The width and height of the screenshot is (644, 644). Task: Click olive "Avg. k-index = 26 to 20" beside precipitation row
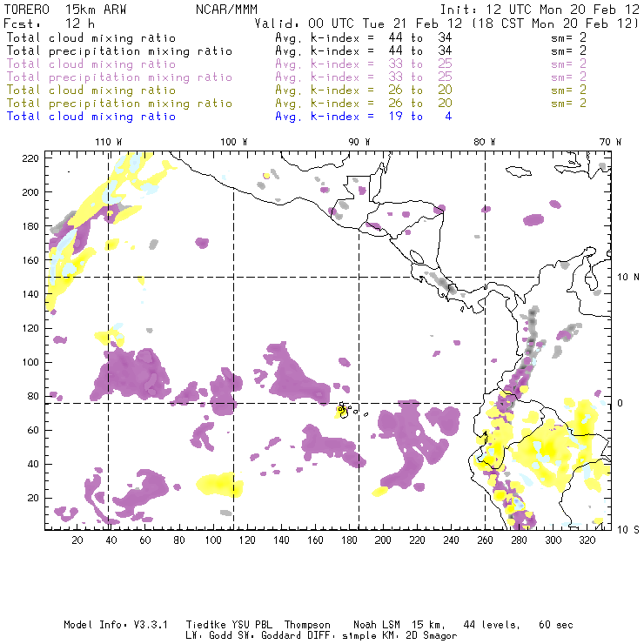click(364, 103)
